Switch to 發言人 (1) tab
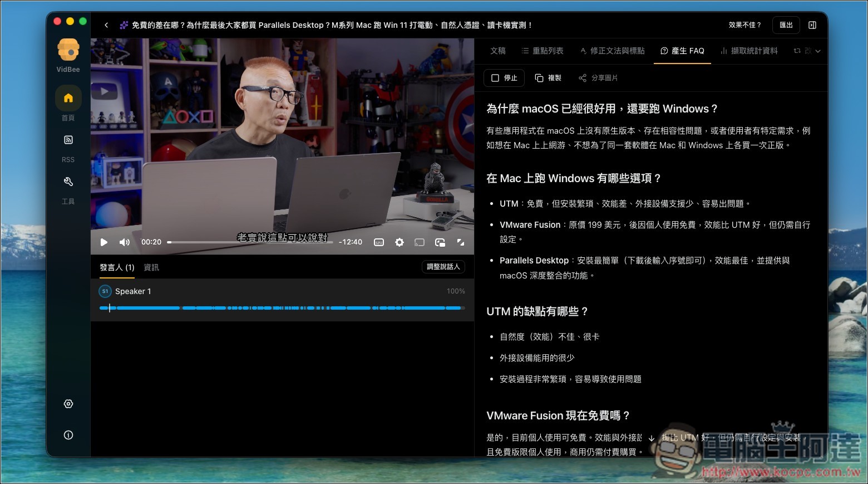 pyautogui.click(x=117, y=267)
